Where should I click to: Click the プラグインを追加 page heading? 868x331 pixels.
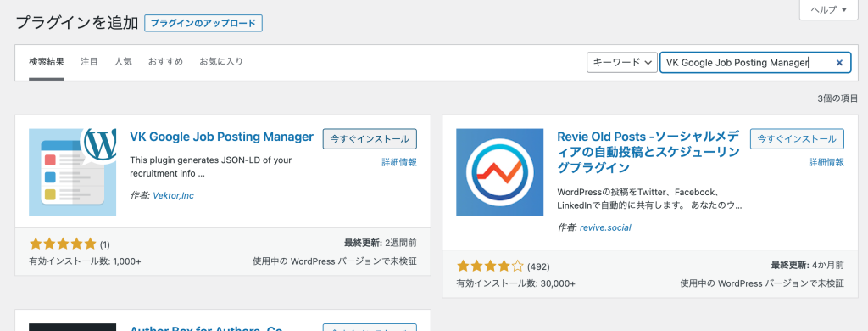pyautogui.click(x=77, y=23)
